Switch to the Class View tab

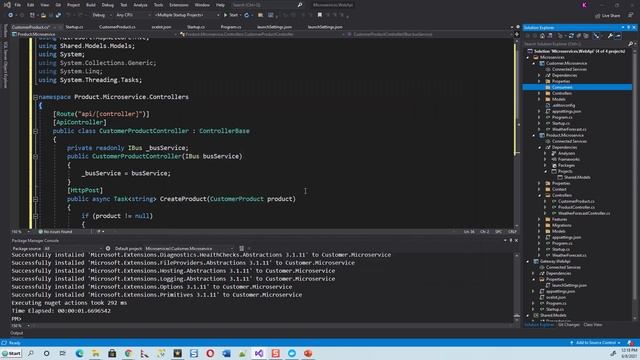pyautogui.click(x=593, y=325)
